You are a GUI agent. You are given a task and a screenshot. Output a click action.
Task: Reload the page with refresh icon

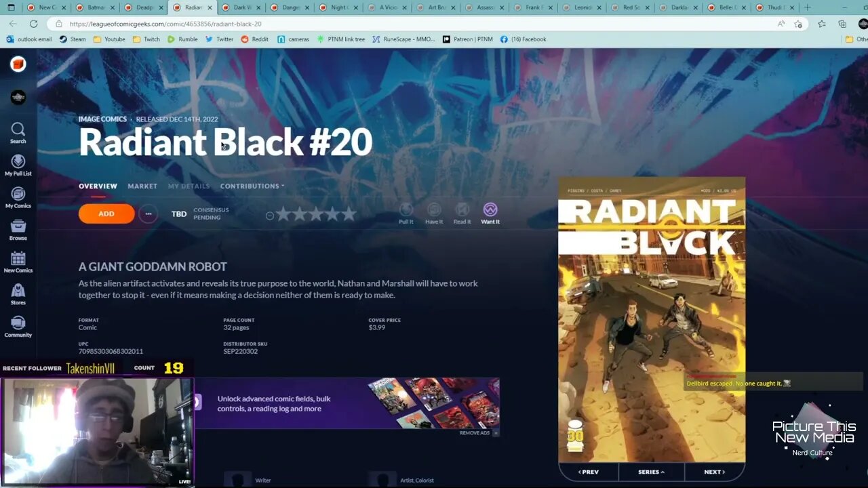[x=33, y=24]
